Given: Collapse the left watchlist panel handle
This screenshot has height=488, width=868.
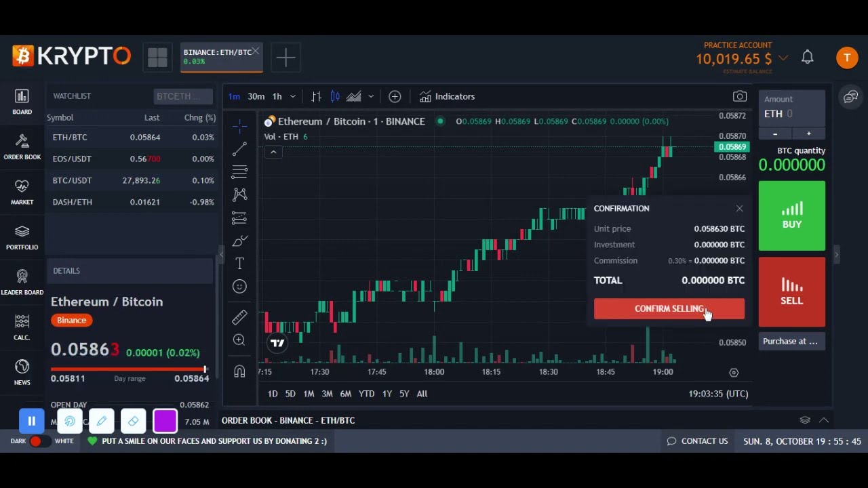Looking at the screenshot, I should (221, 254).
